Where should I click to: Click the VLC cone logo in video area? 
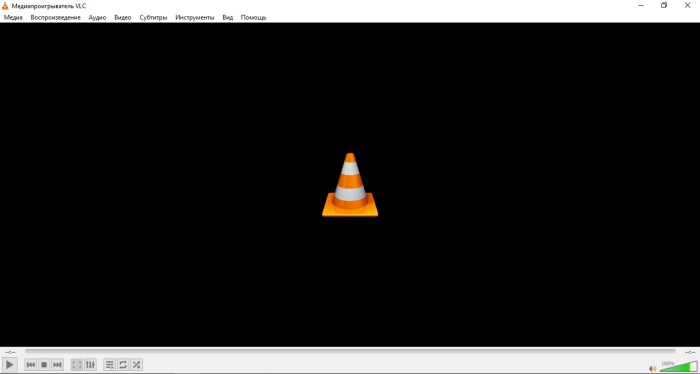[x=350, y=185]
